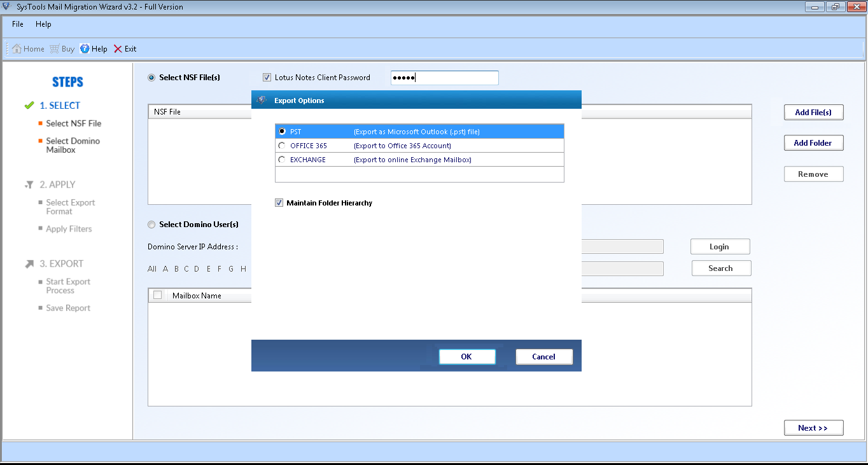The width and height of the screenshot is (868, 465).
Task: Confirm export options with OK
Action: pyautogui.click(x=467, y=356)
